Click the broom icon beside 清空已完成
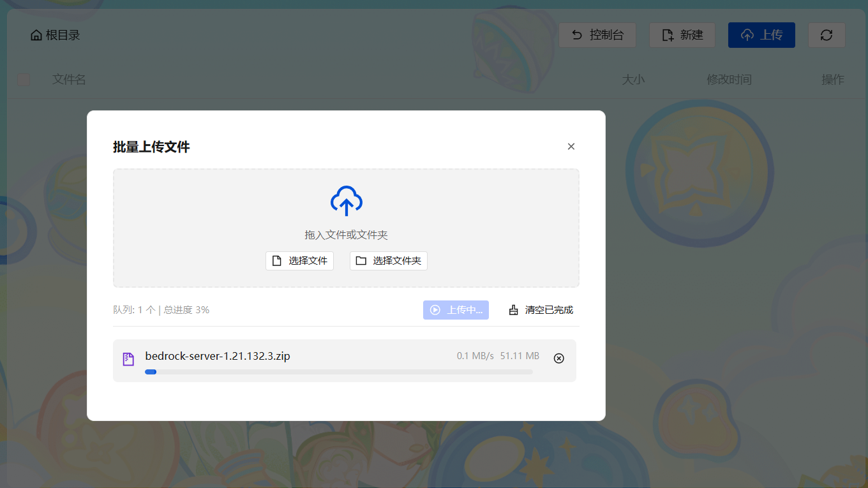The image size is (868, 488). coord(514,310)
